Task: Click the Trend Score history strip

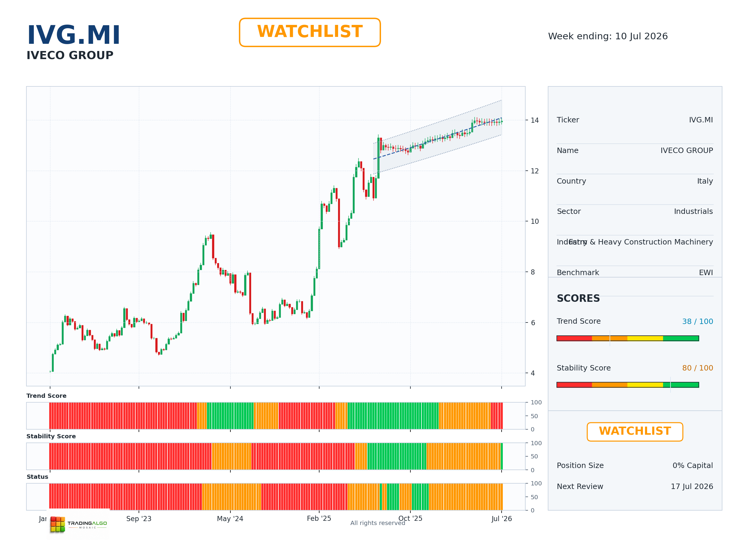Action: [276, 415]
